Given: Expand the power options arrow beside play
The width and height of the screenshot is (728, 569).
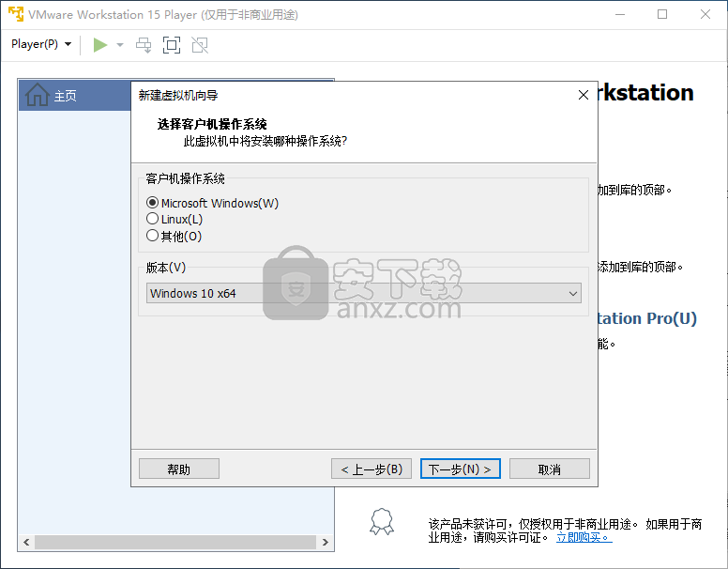Looking at the screenshot, I should tap(120, 45).
